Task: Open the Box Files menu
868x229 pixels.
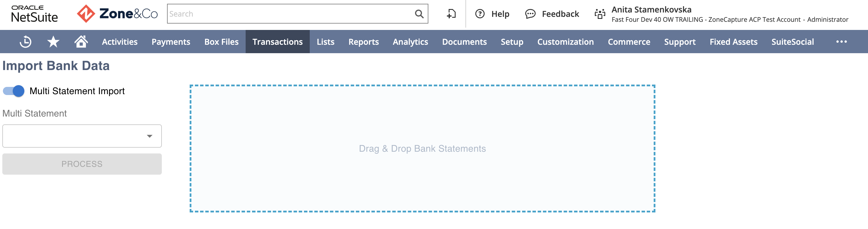Action: [221, 42]
